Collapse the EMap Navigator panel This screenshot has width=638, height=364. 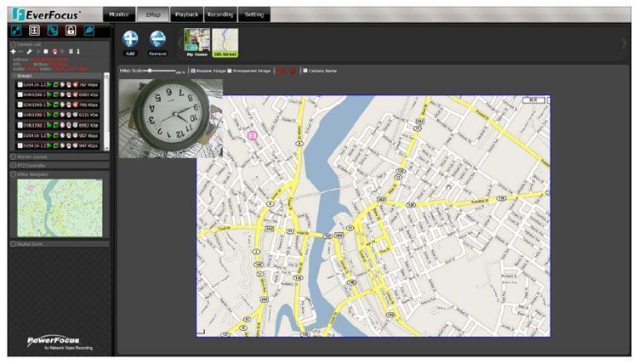click(x=13, y=174)
